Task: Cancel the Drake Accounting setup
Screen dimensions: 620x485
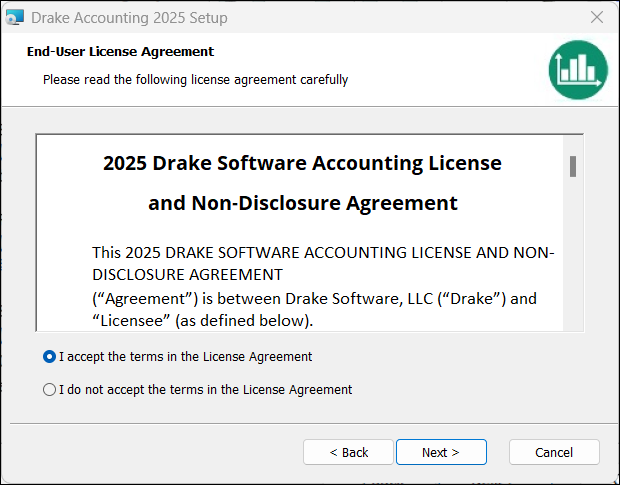Action: (554, 452)
